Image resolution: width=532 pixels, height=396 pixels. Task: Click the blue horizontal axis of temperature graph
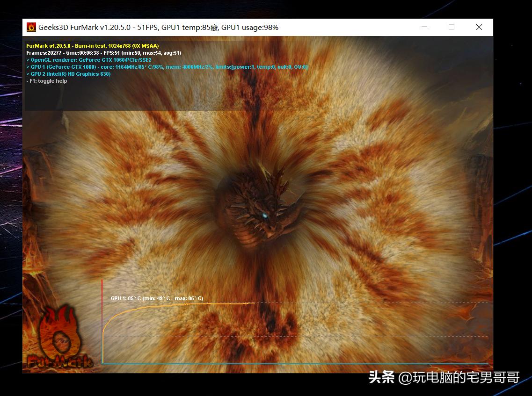pos(295,363)
